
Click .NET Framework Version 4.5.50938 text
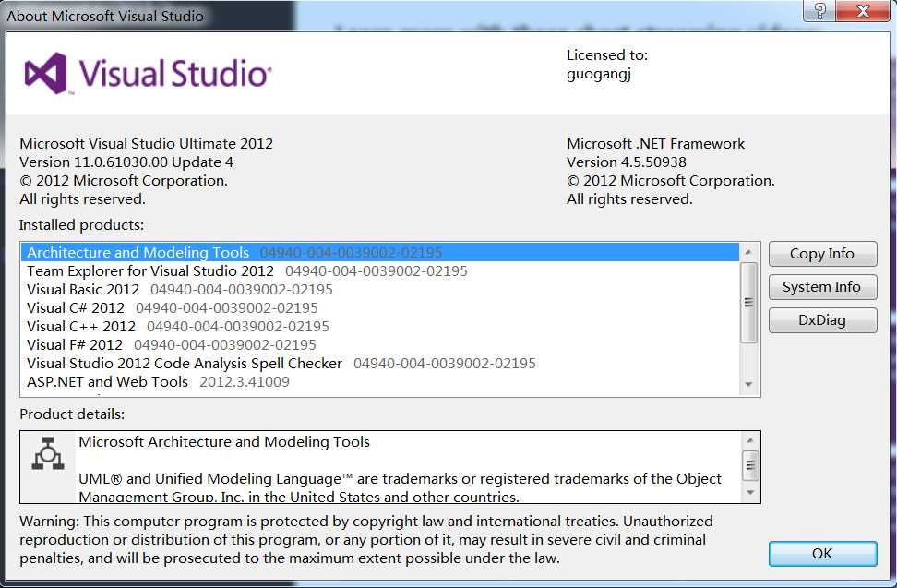[x=627, y=162]
